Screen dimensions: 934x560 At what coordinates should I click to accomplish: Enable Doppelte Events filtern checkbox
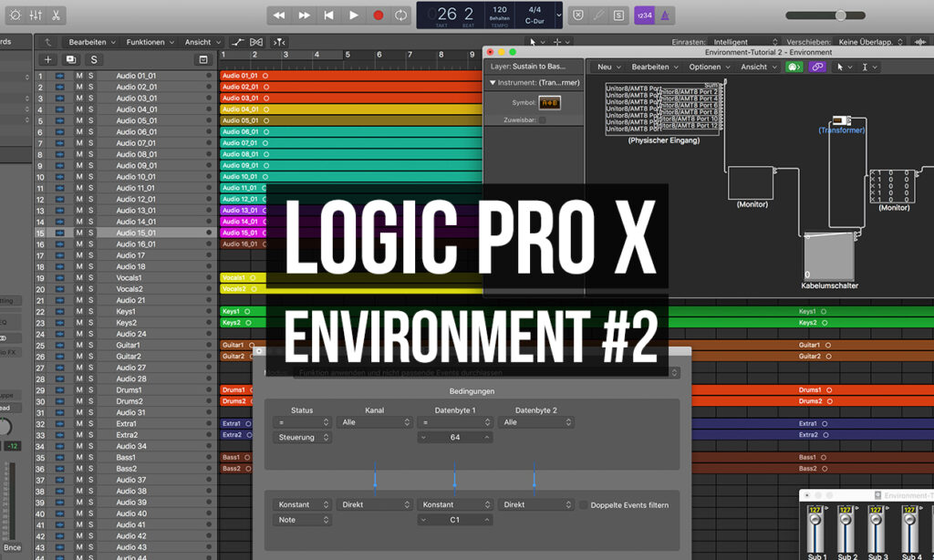584,505
